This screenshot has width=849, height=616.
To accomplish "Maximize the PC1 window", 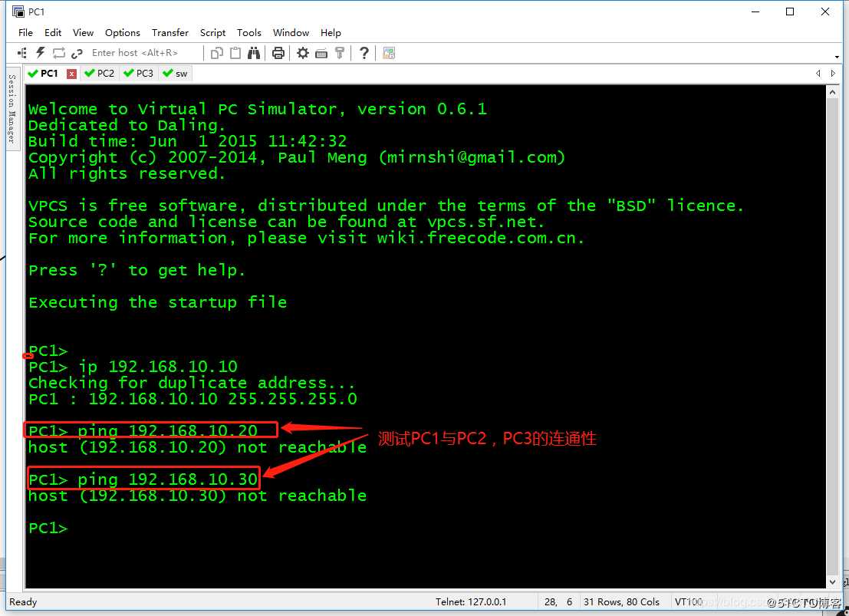I will click(790, 12).
